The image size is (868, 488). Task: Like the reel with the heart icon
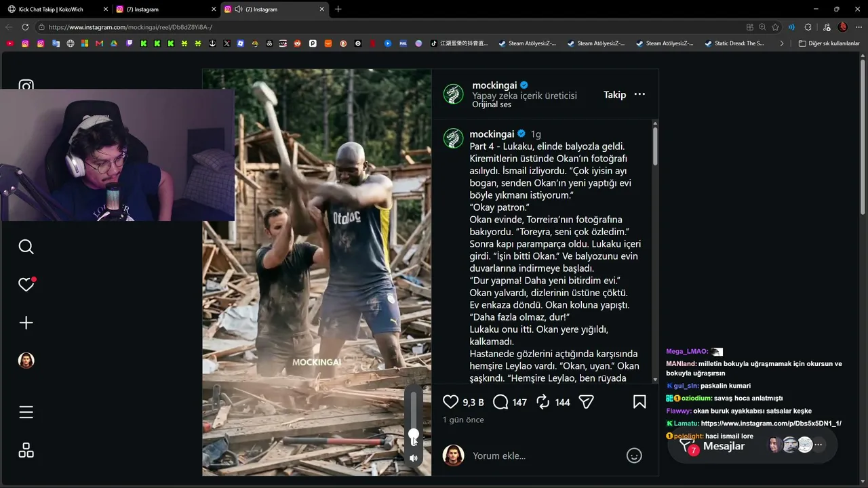[x=450, y=402]
